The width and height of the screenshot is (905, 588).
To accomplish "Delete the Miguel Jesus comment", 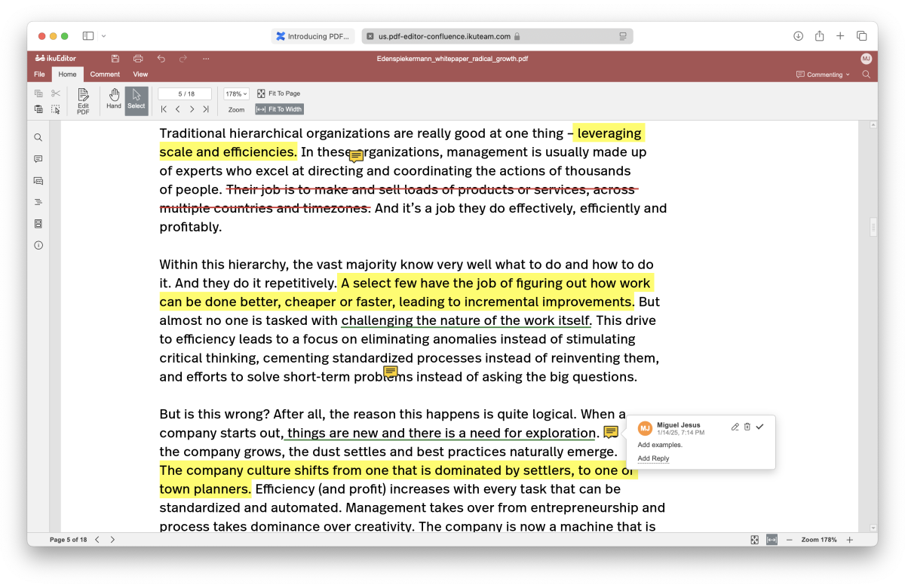I will (747, 427).
